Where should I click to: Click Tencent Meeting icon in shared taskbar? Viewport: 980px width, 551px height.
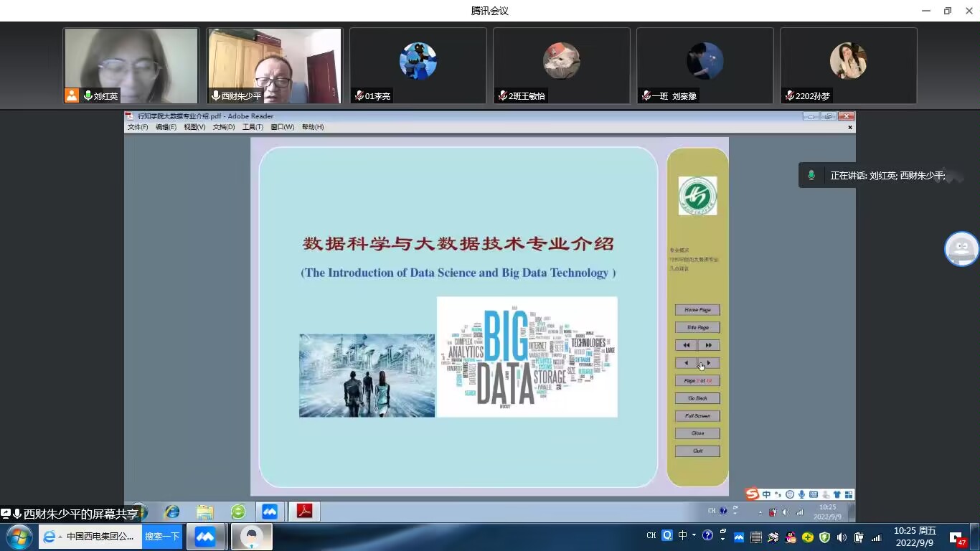(x=270, y=512)
